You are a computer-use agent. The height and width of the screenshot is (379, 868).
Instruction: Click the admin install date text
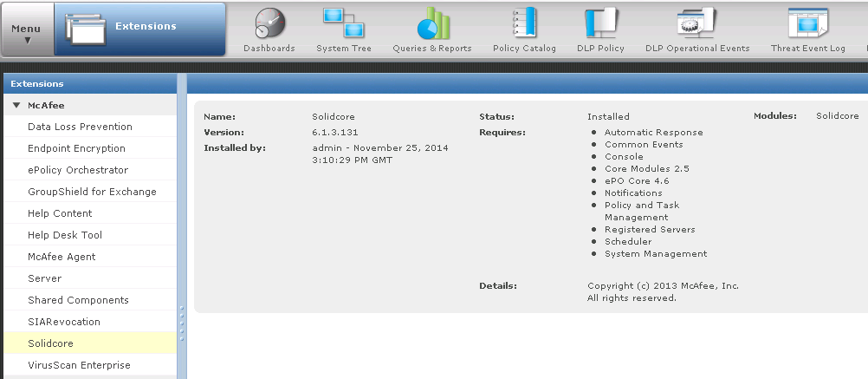(x=379, y=154)
